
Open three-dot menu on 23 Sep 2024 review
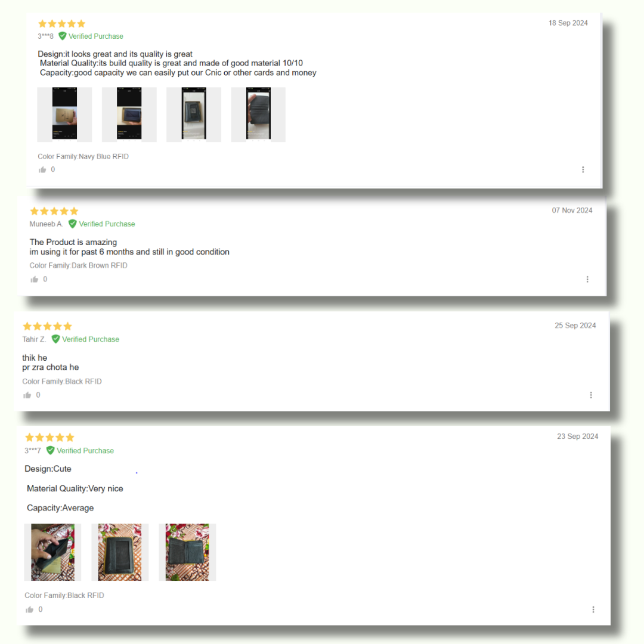pos(593,609)
